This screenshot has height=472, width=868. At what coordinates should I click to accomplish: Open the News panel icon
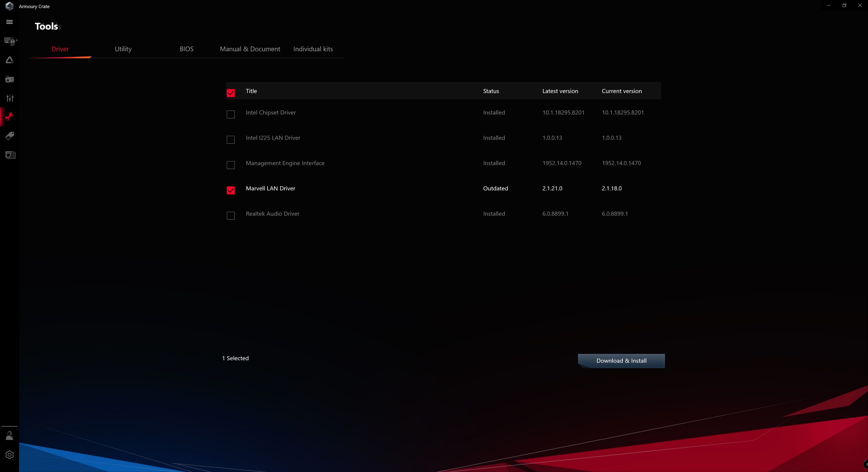10,155
